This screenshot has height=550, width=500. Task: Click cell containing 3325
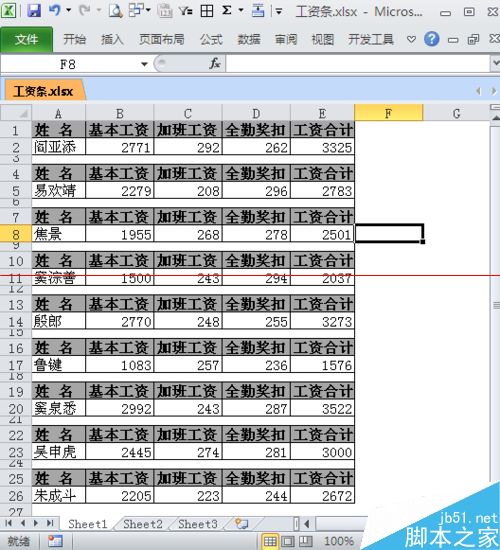coord(322,147)
